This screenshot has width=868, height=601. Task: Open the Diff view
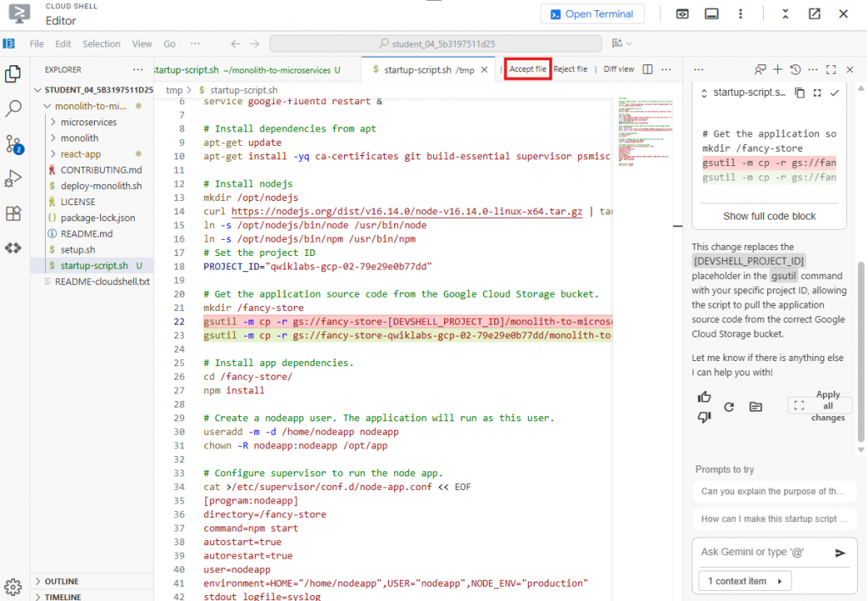coord(618,70)
